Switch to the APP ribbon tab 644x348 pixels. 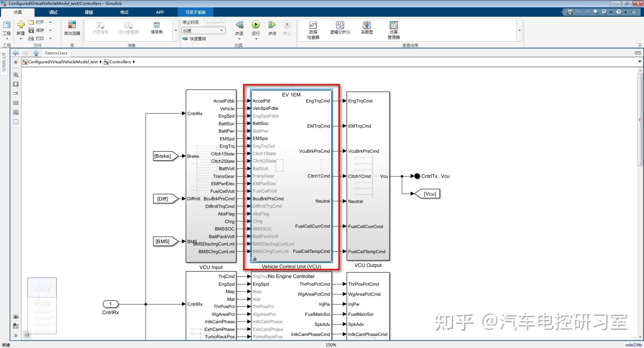160,12
